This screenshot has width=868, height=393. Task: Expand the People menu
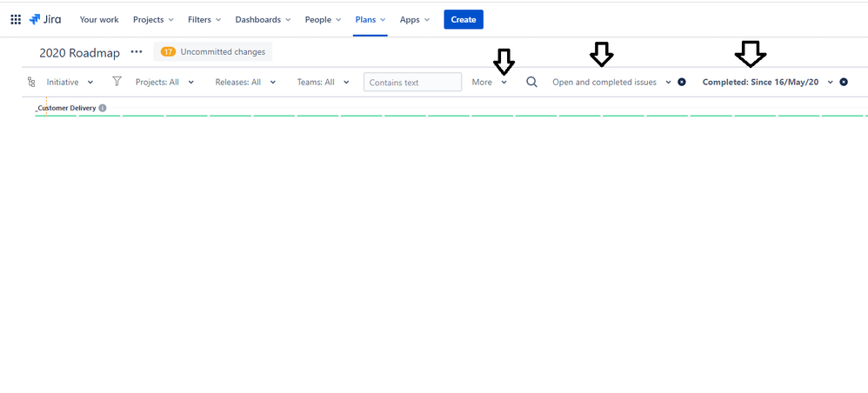(323, 19)
